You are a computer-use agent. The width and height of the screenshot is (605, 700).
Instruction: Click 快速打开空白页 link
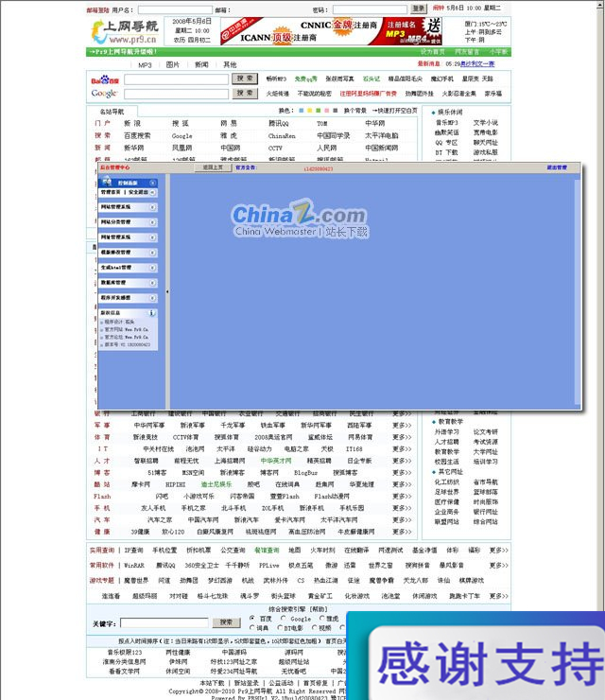[x=395, y=111]
